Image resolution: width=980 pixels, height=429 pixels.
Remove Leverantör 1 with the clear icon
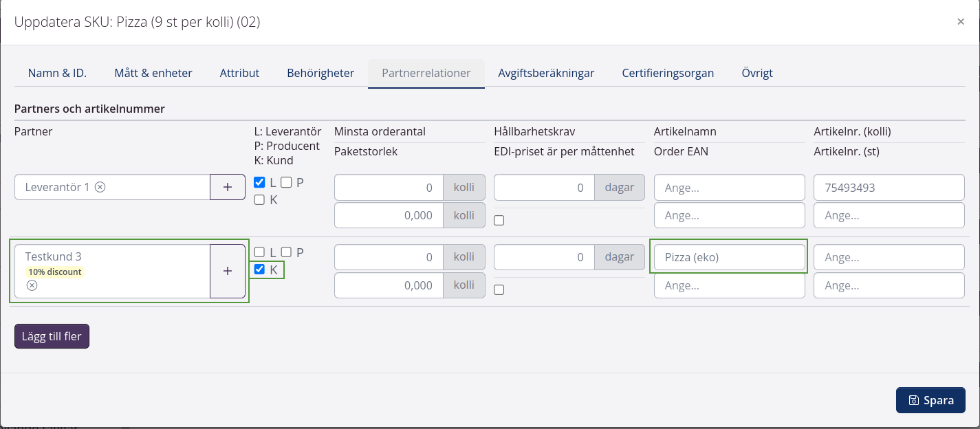click(100, 187)
